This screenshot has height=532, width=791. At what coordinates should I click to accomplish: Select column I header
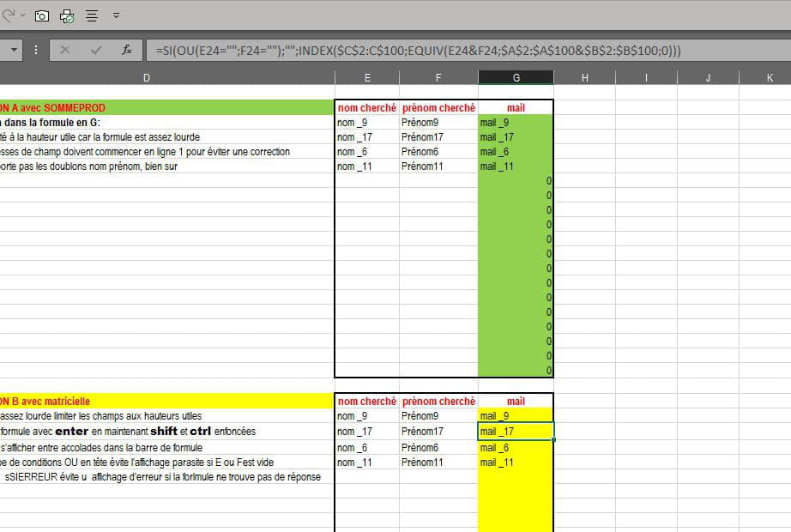[x=646, y=78]
